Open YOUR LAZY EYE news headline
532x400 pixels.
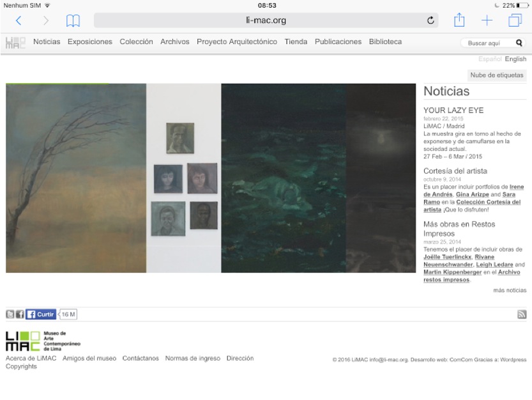point(453,110)
